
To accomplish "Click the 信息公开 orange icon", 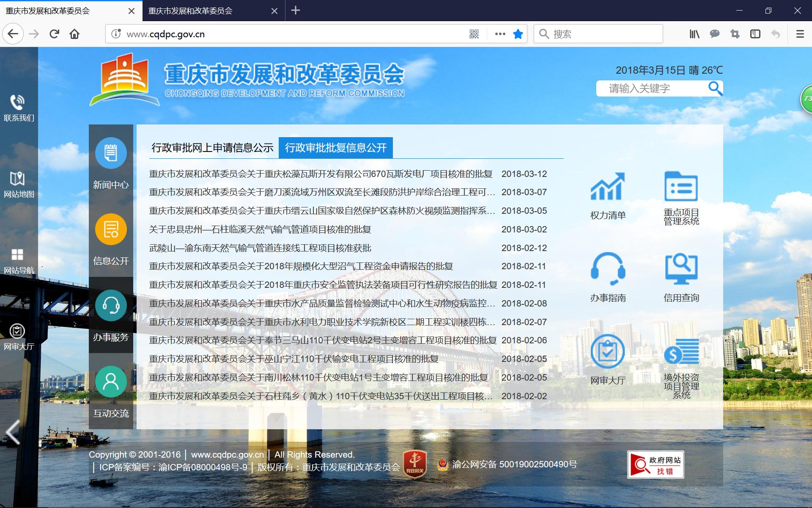I will click(111, 229).
